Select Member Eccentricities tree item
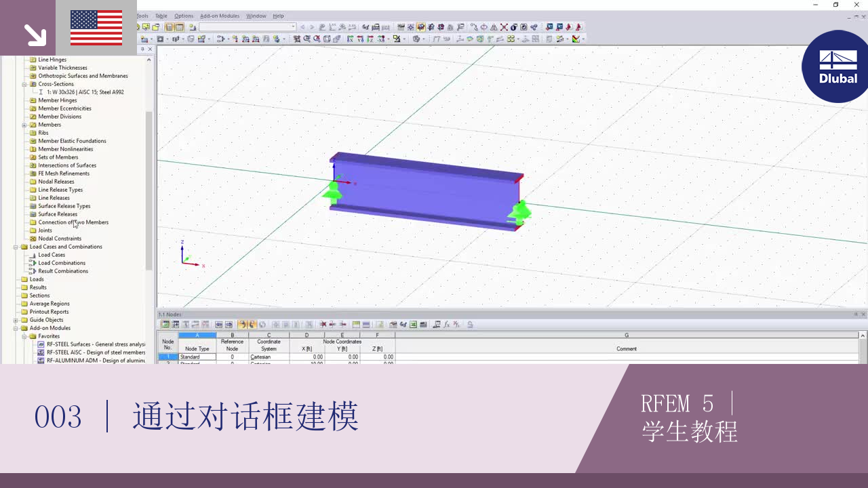Image resolution: width=868 pixels, height=488 pixels. pyautogui.click(x=64, y=108)
